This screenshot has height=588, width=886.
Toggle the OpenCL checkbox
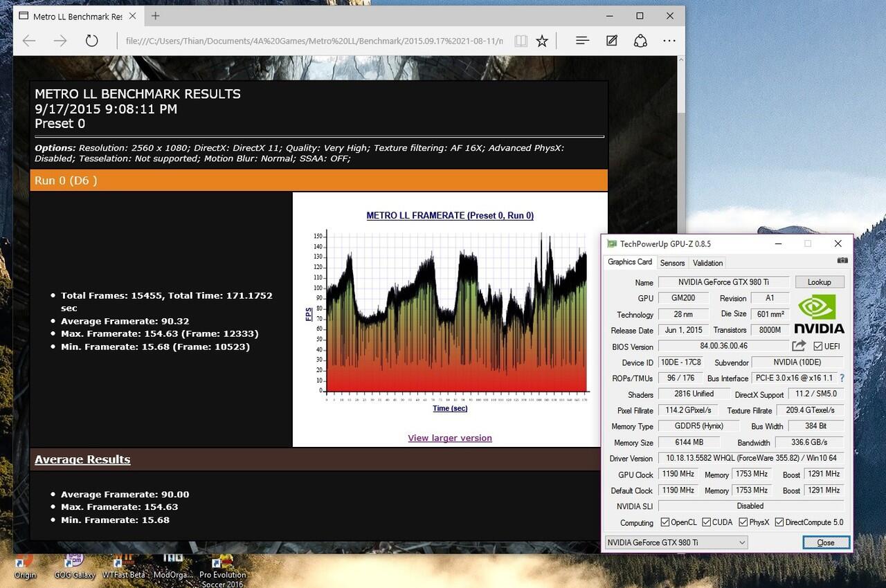click(x=664, y=522)
